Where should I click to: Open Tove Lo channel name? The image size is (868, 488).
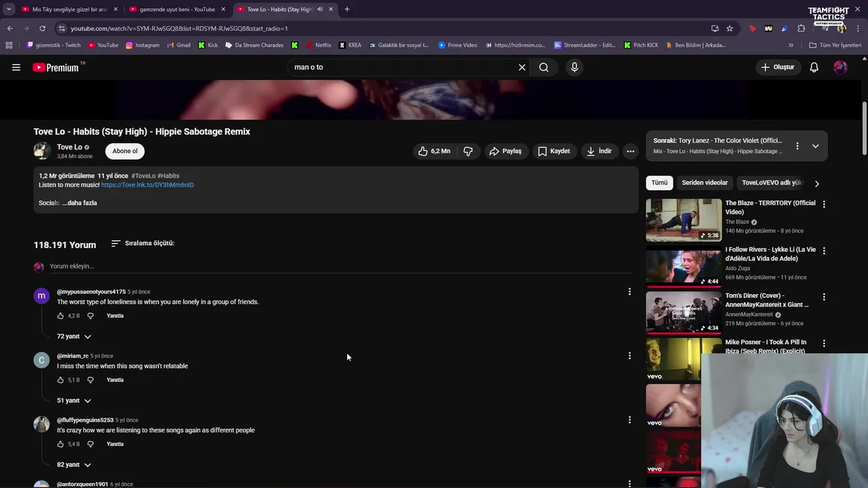pyautogui.click(x=69, y=147)
